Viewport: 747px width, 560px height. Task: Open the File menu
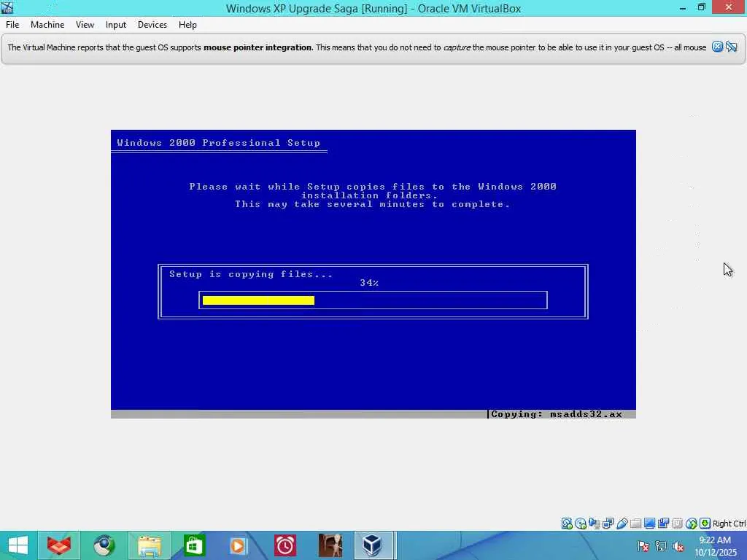(12, 25)
